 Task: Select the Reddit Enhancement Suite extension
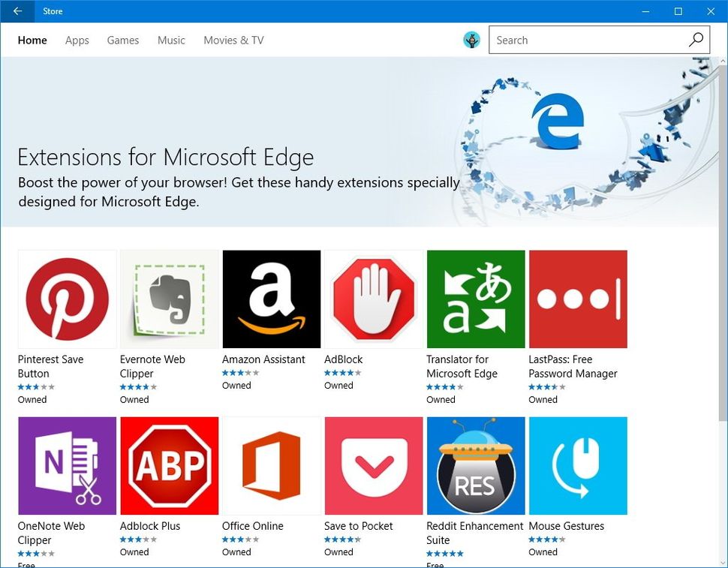475,465
